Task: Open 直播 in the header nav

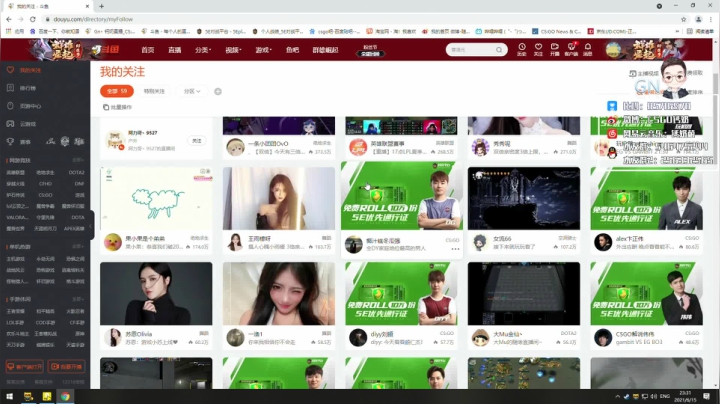Action: pos(174,50)
